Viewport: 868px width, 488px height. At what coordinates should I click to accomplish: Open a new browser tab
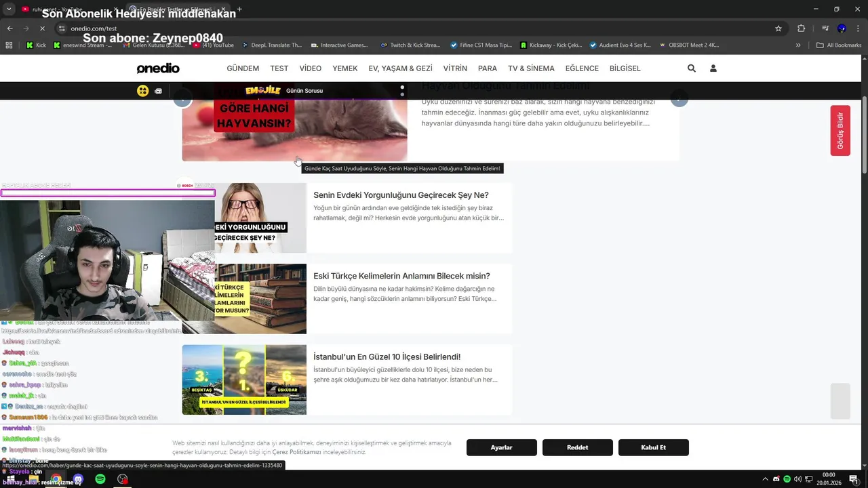click(239, 9)
